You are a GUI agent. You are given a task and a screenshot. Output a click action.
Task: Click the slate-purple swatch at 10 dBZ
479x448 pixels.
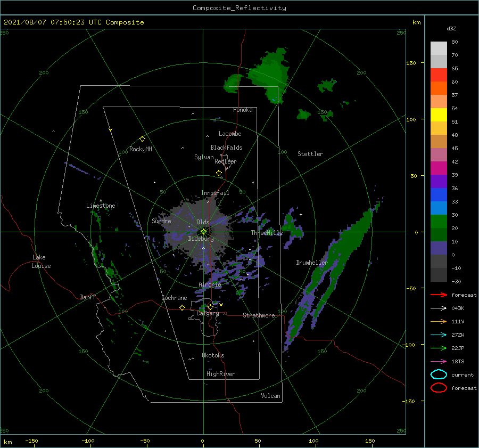pyautogui.click(x=439, y=248)
